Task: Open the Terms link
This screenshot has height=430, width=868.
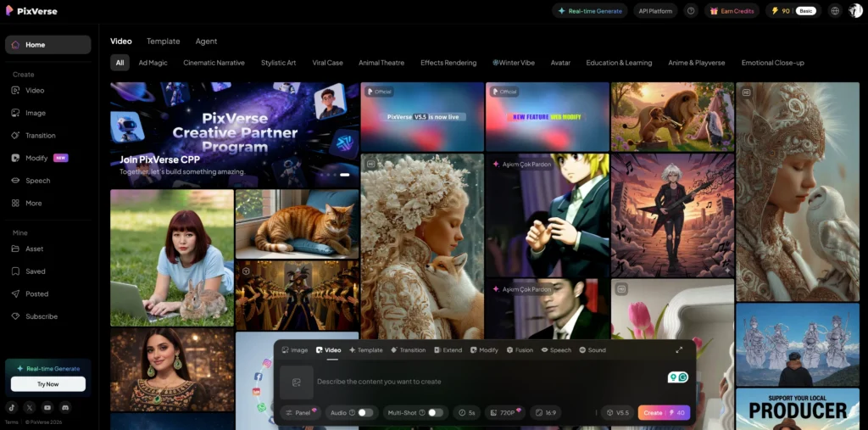Action: [x=11, y=422]
